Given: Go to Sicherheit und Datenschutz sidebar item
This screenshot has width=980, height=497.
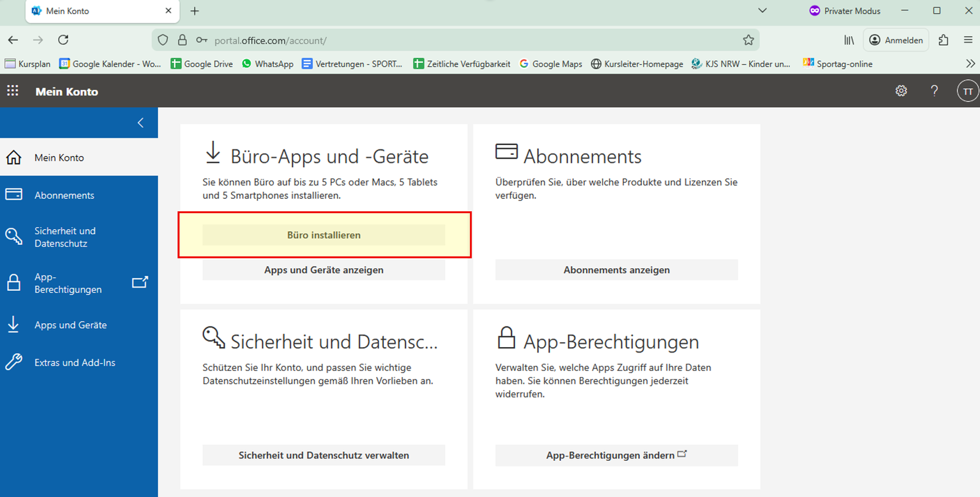Looking at the screenshot, I should coord(65,237).
